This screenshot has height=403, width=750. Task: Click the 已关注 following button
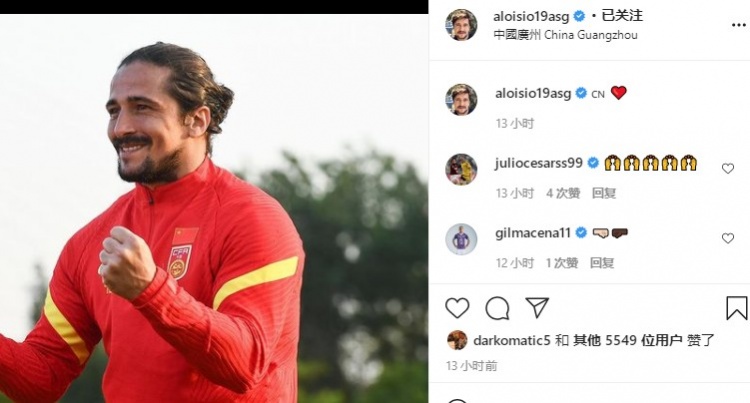coord(622,16)
